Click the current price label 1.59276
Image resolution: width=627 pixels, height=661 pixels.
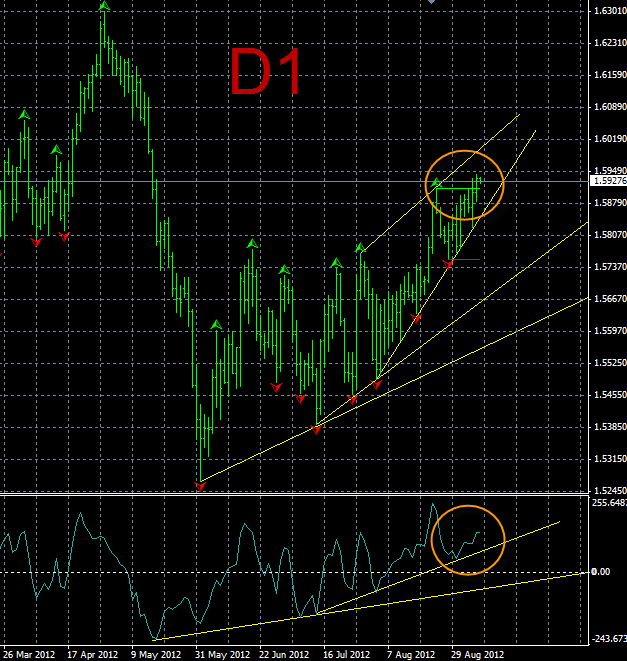608,181
